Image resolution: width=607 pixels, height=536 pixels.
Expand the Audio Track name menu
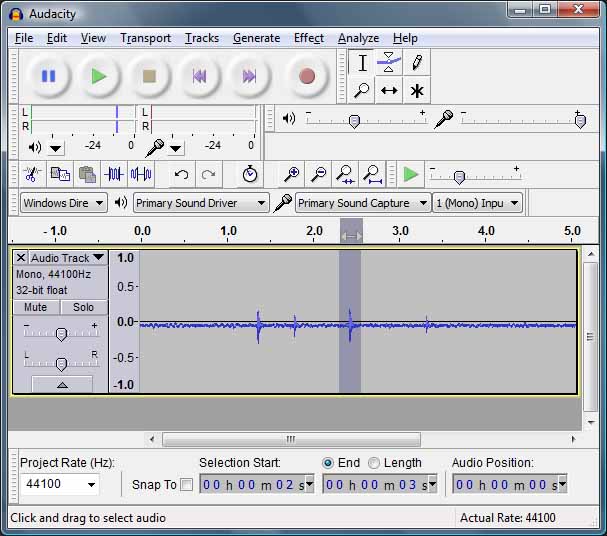click(x=98, y=258)
